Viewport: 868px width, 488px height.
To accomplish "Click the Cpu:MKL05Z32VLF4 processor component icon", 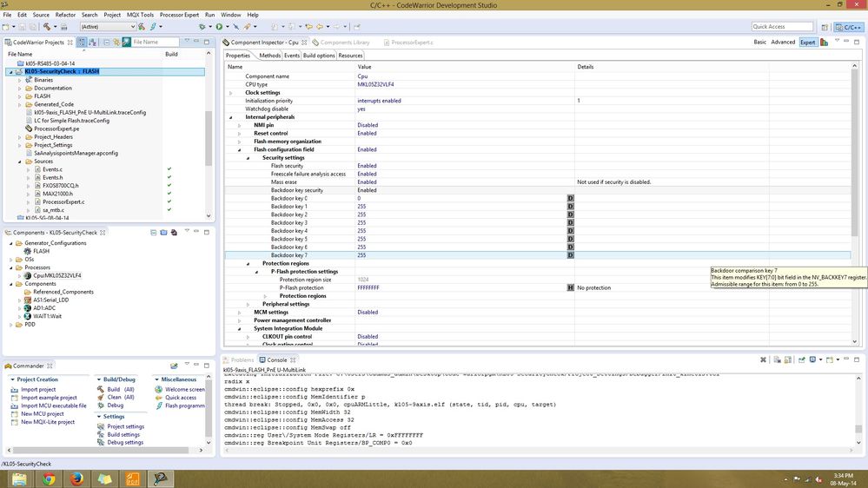I will (28, 275).
